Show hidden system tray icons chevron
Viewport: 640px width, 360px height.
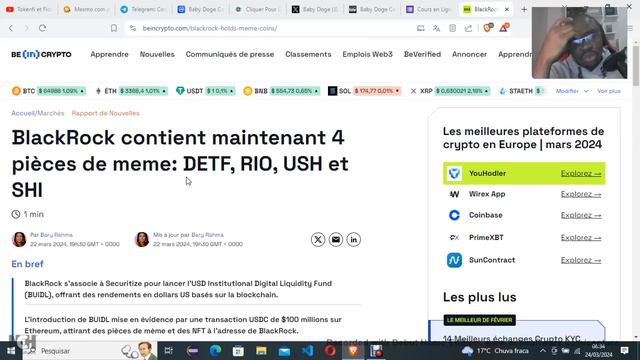point(542,351)
